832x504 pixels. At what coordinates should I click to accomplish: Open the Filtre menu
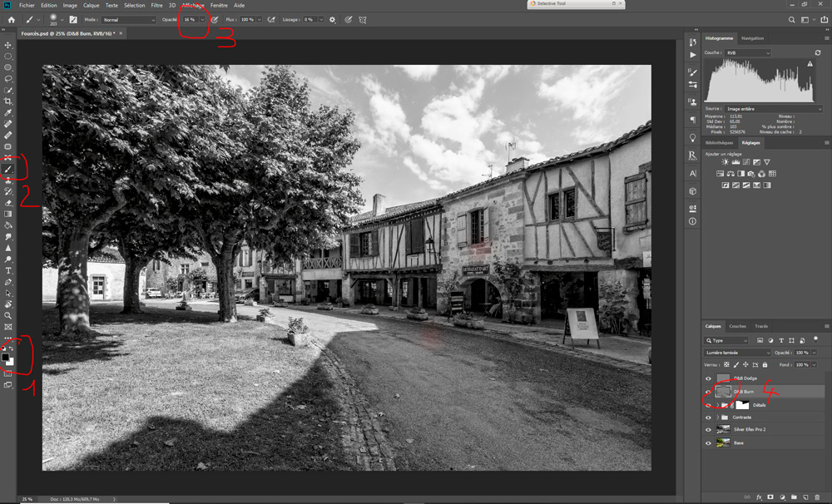point(156,5)
